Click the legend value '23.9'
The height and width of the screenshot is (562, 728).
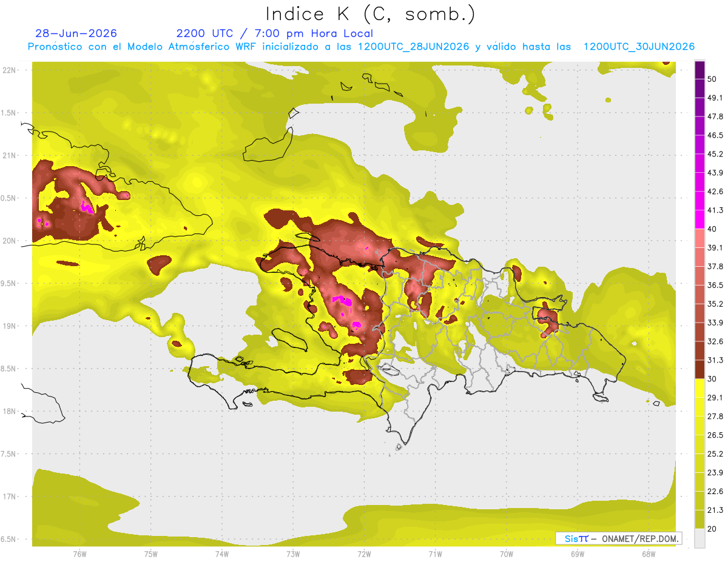[715, 473]
